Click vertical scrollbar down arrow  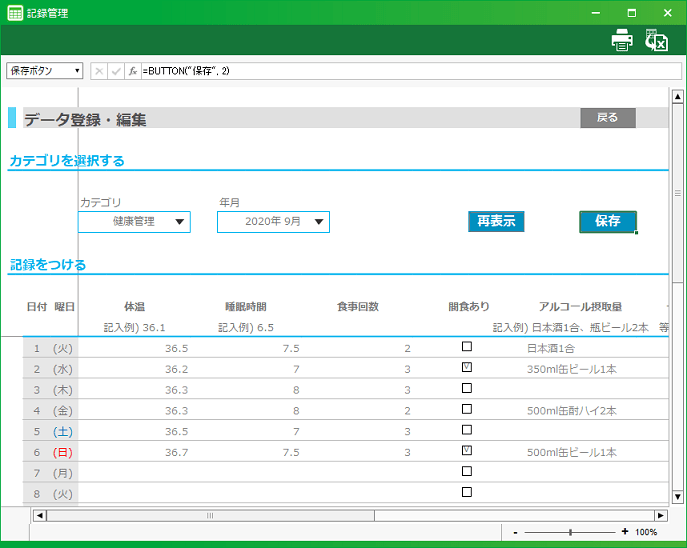(x=678, y=496)
